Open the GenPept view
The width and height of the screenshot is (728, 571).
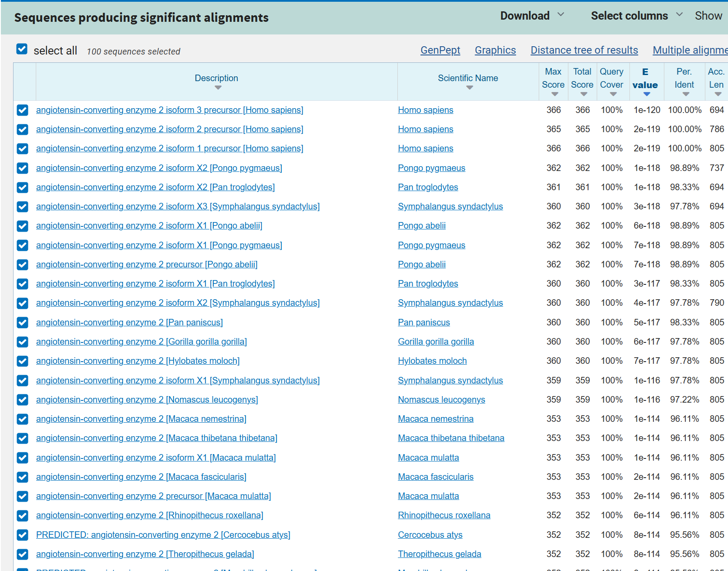pyautogui.click(x=440, y=50)
